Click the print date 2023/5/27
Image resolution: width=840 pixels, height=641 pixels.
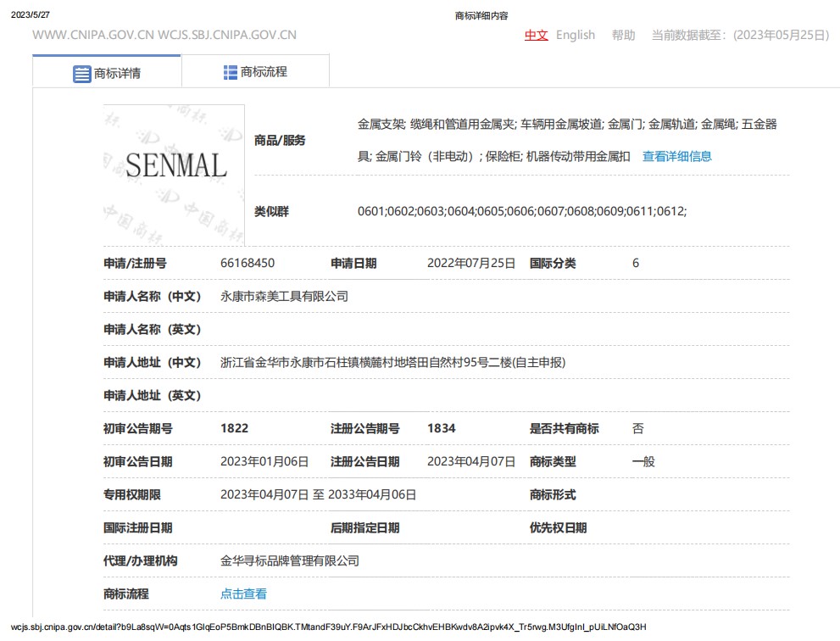click(31, 15)
